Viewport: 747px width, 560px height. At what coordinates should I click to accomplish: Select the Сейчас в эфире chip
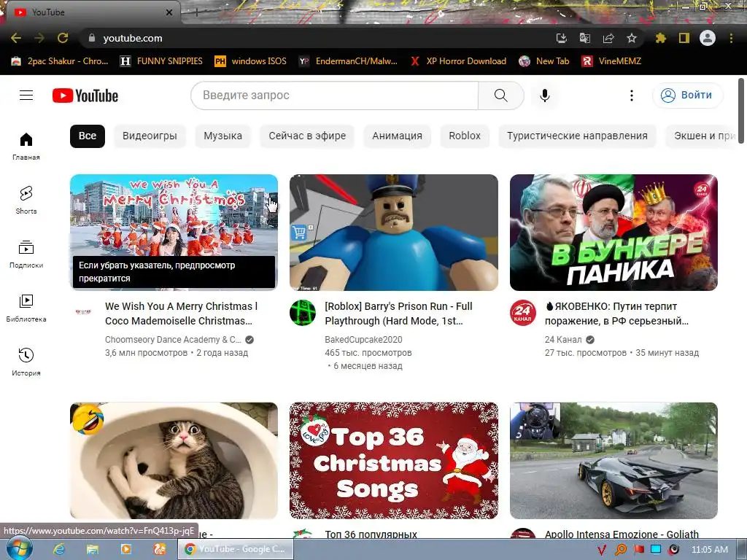pos(307,136)
